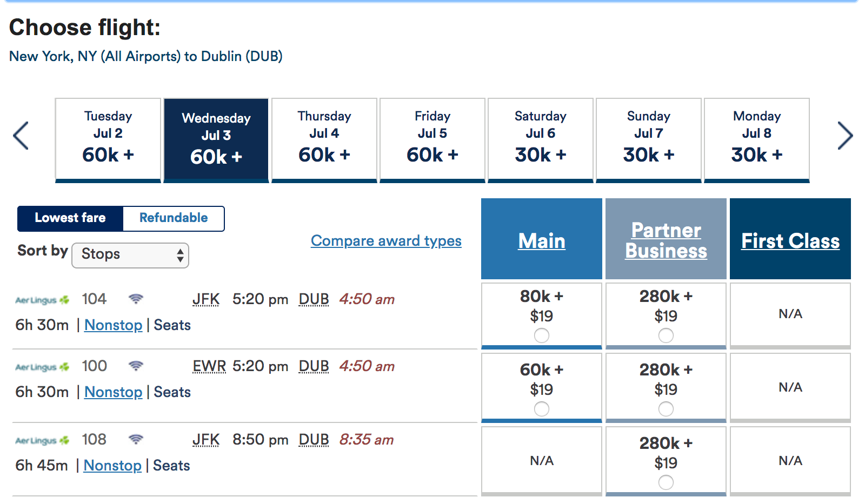Click Aer Lingus logo for flight 104
The width and height of the screenshot is (865, 504).
tap(42, 300)
